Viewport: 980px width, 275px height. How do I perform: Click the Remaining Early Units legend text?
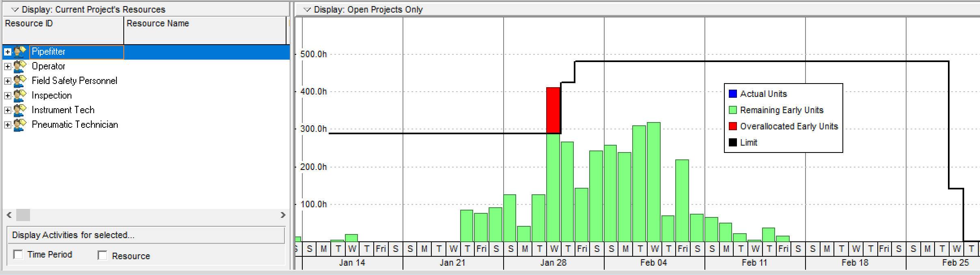(x=782, y=110)
